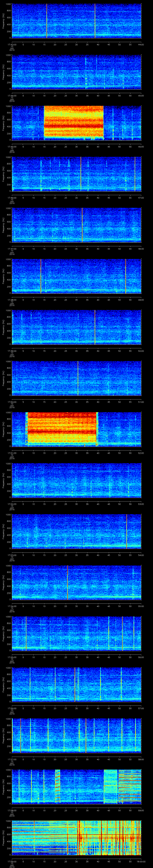Click the '17:47:00' start time label

(12, 249)
